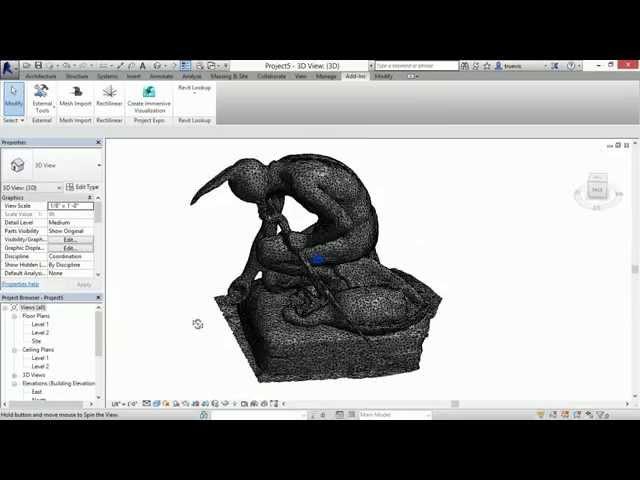Screen dimensions: 640x480
Task: Expand the Select panel dropdown
Action: (x=13, y=120)
